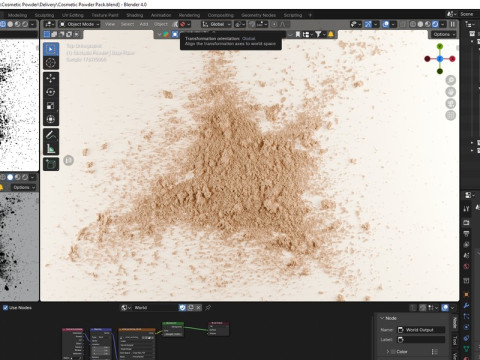
Task: Open overlays options dropdown arrow
Action: [x=393, y=24]
